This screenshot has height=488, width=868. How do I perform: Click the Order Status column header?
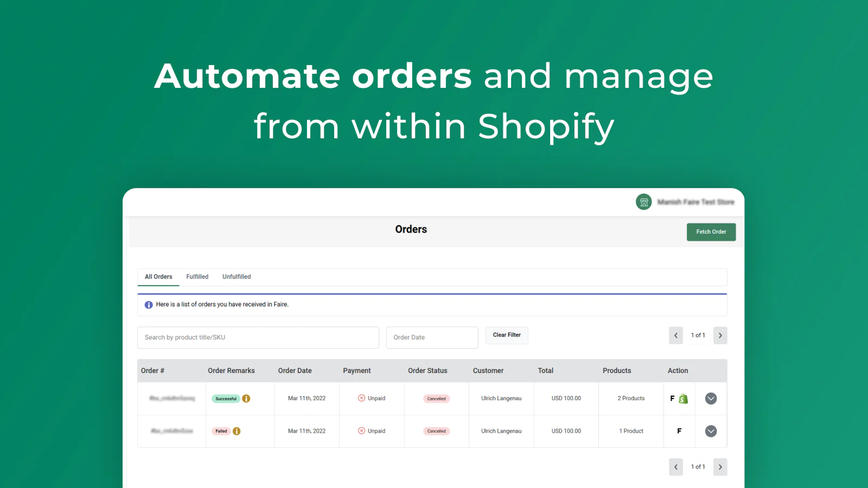click(427, 371)
